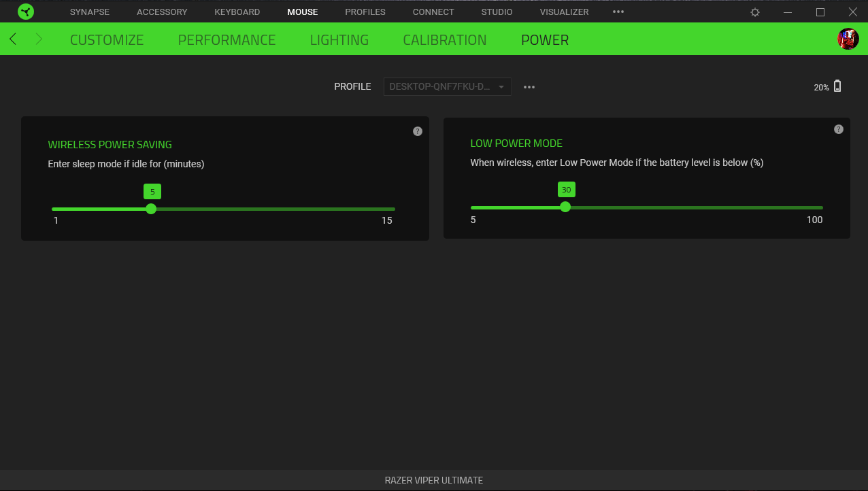Click the sleep mode slider handle
Image resolution: width=868 pixels, height=491 pixels.
click(x=151, y=209)
